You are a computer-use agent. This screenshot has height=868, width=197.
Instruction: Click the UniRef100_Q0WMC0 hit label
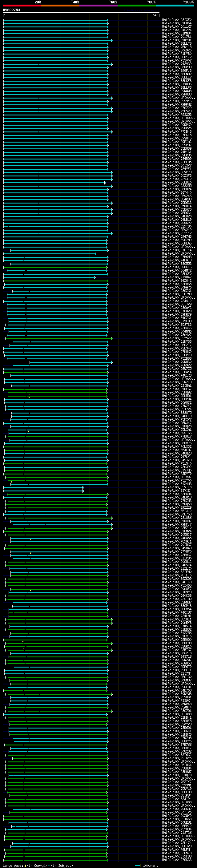tap(177, 362)
